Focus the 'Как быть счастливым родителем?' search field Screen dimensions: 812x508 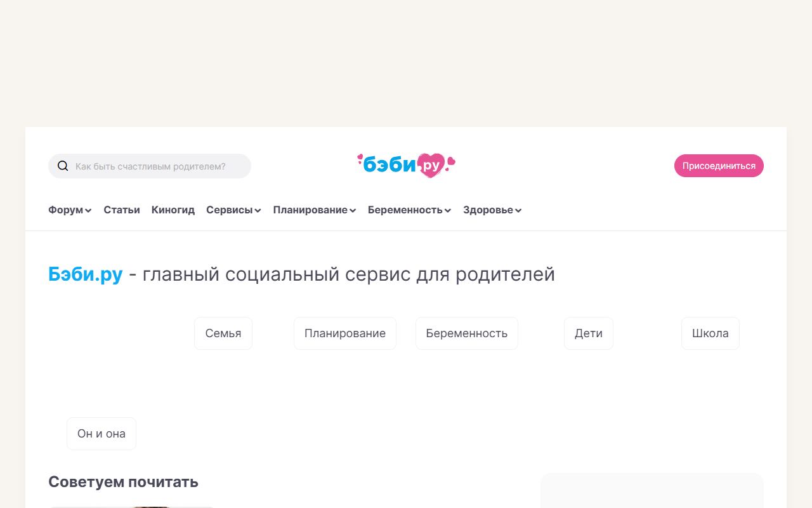pyautogui.click(x=150, y=166)
